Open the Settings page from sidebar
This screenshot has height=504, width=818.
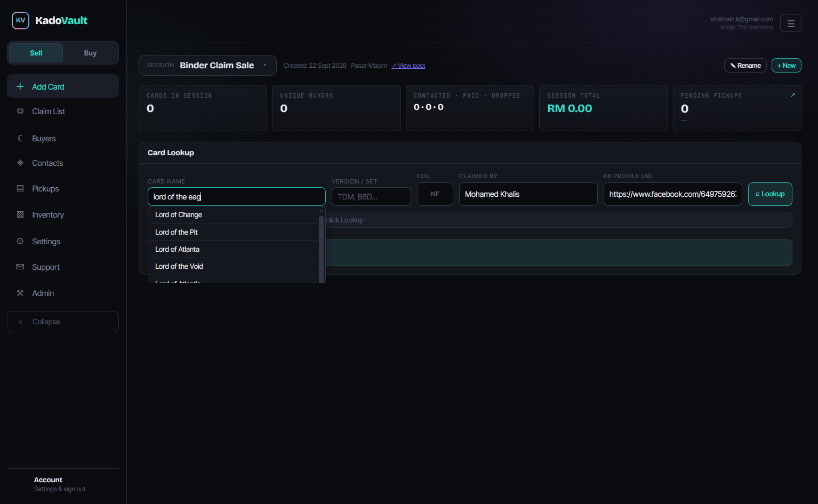[x=63, y=241]
